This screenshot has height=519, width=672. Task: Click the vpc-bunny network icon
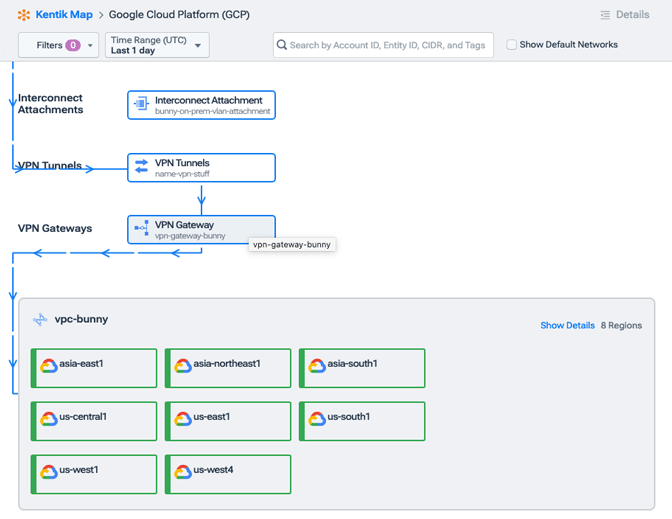40,320
